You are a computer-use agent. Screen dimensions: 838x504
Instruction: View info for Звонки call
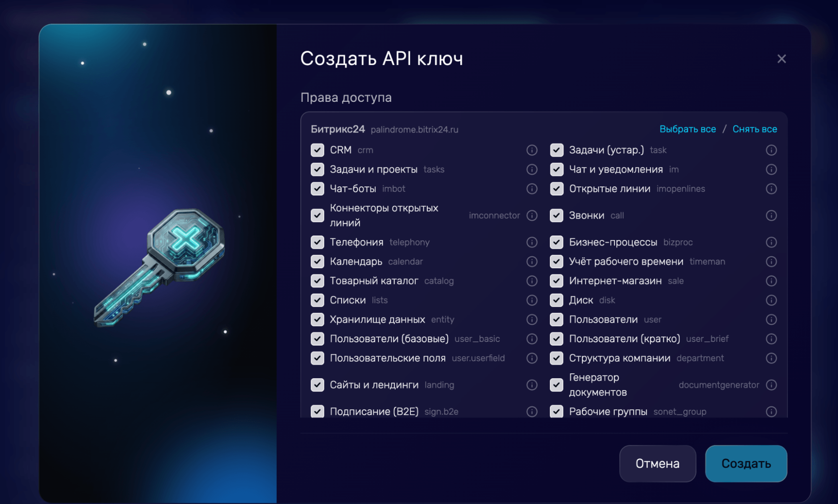[771, 215]
